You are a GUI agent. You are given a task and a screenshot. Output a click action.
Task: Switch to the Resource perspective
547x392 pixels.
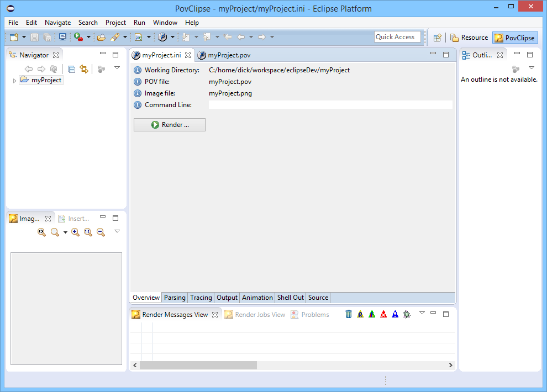(x=469, y=38)
